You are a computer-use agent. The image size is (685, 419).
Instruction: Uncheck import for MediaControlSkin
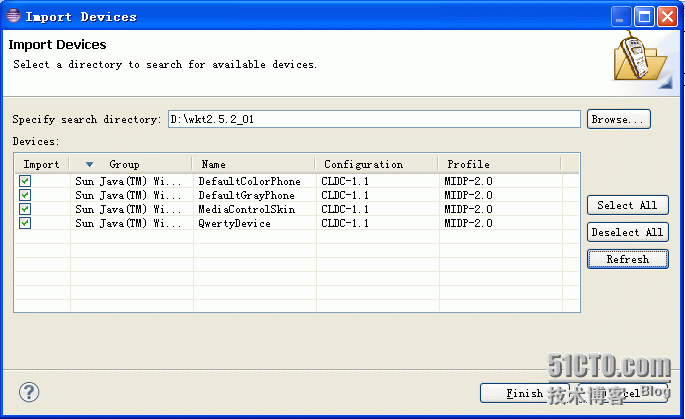point(25,209)
